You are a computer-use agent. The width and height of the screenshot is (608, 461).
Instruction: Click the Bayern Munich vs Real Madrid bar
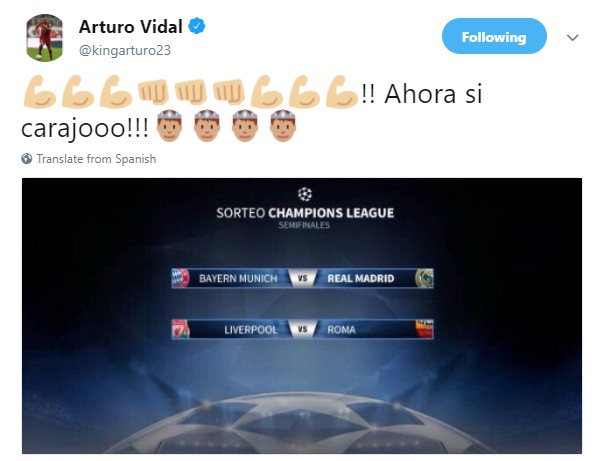pyautogui.click(x=302, y=278)
